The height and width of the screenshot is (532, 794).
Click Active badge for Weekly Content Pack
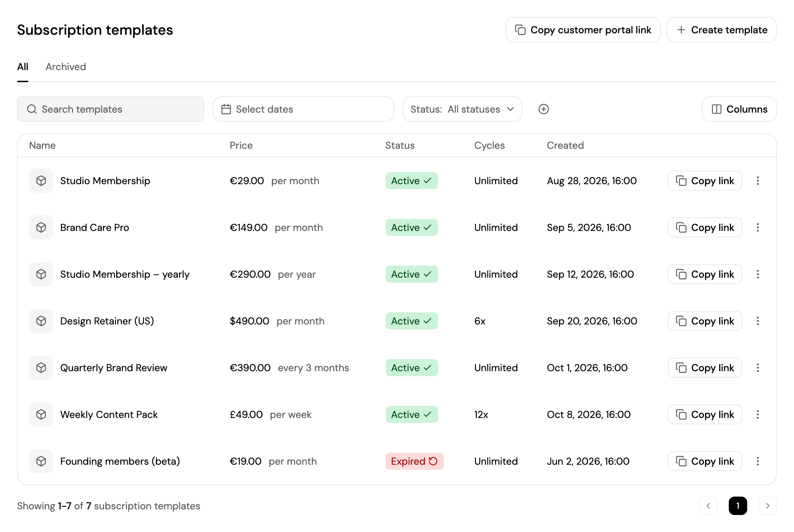point(412,414)
